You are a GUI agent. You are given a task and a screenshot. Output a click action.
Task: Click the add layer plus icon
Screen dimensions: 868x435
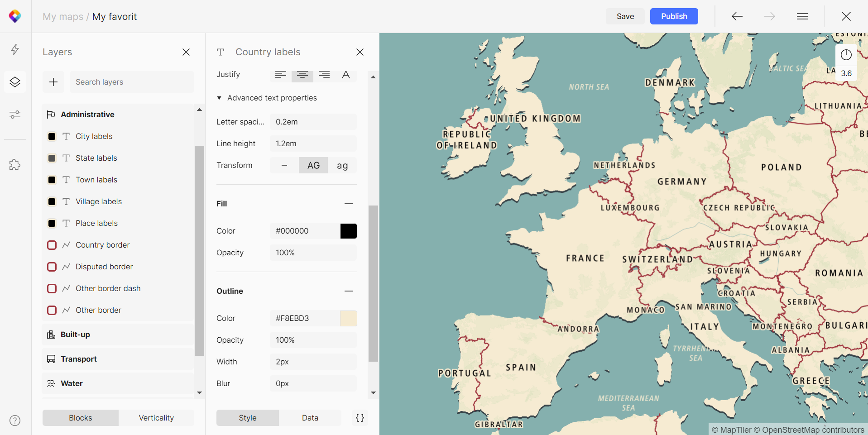[x=53, y=82]
